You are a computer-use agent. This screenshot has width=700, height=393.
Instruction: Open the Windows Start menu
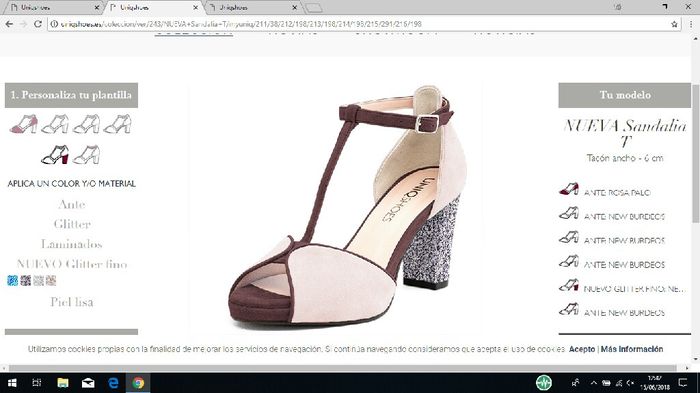[x=12, y=383]
